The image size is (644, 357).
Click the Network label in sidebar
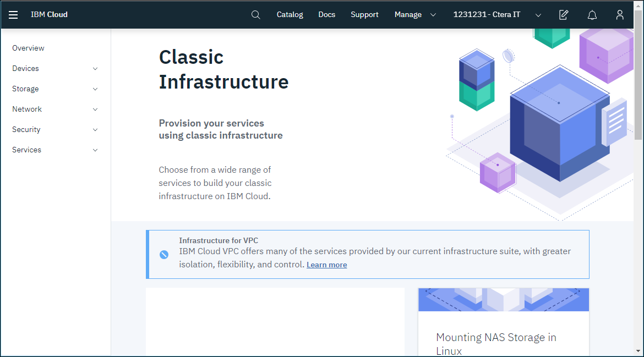point(27,109)
